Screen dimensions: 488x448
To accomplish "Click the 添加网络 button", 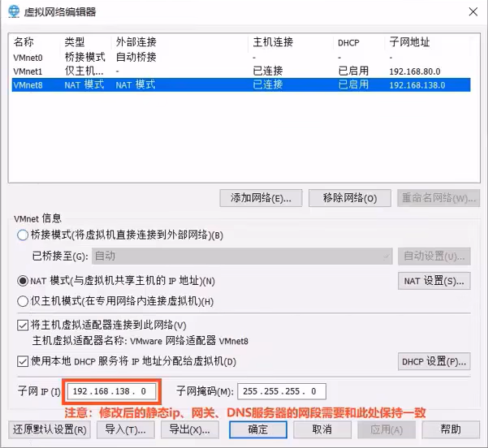I will (x=261, y=198).
